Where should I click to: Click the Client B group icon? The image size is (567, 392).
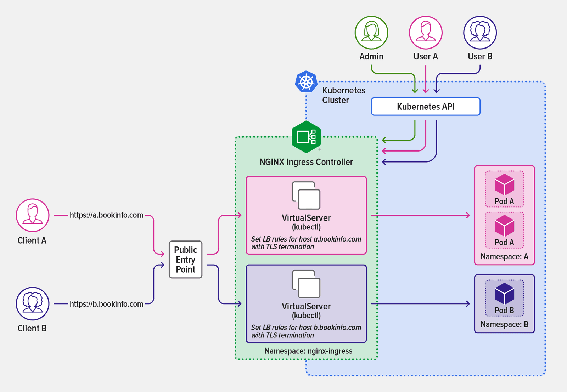[32, 303]
